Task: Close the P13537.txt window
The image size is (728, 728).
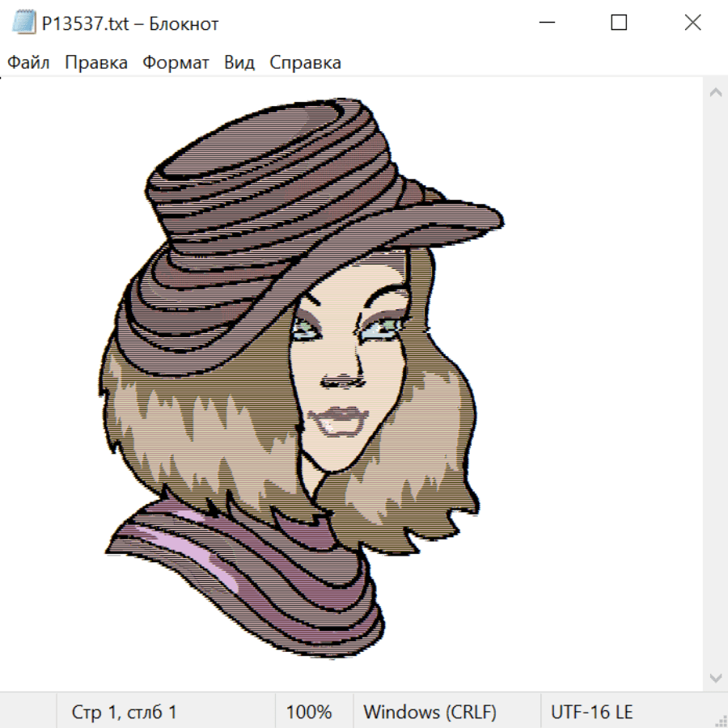Action: pyautogui.click(x=692, y=23)
